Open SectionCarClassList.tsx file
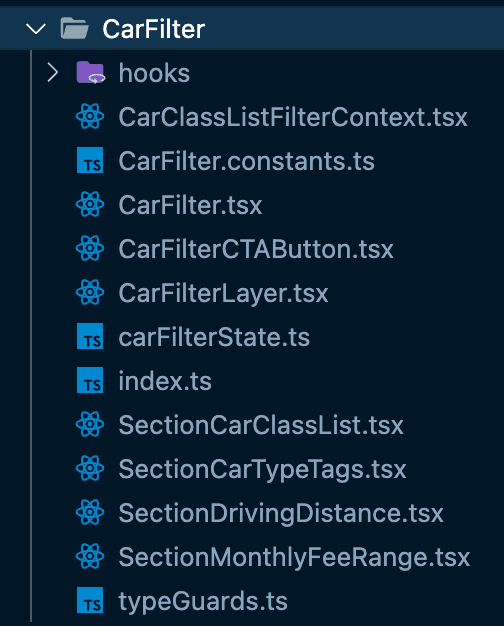Viewport: 504px width, 626px height. point(261,425)
